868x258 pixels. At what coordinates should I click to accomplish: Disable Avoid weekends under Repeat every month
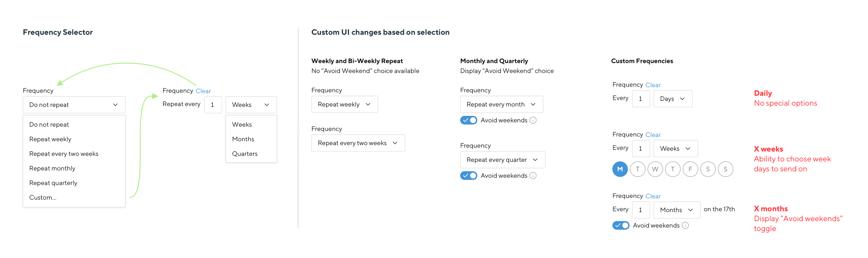468,120
